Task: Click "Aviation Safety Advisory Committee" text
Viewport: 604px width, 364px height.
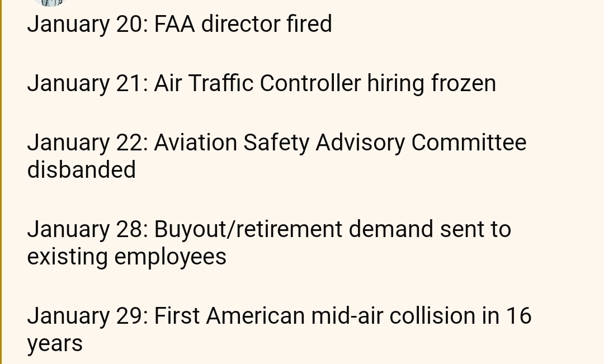Action: (340, 143)
